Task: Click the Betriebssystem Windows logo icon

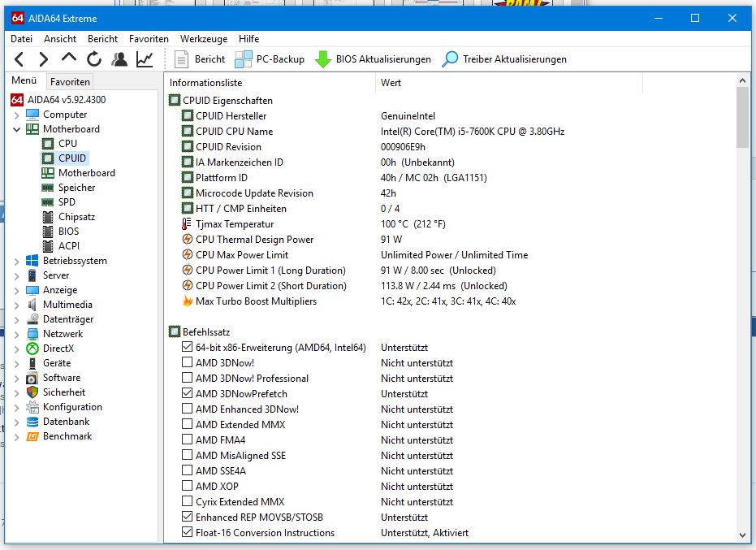Action: pyautogui.click(x=32, y=261)
